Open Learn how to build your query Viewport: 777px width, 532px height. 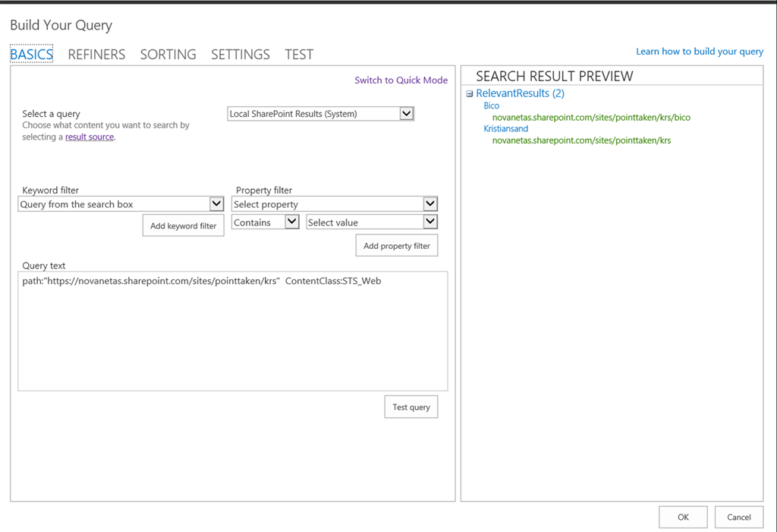coord(699,52)
